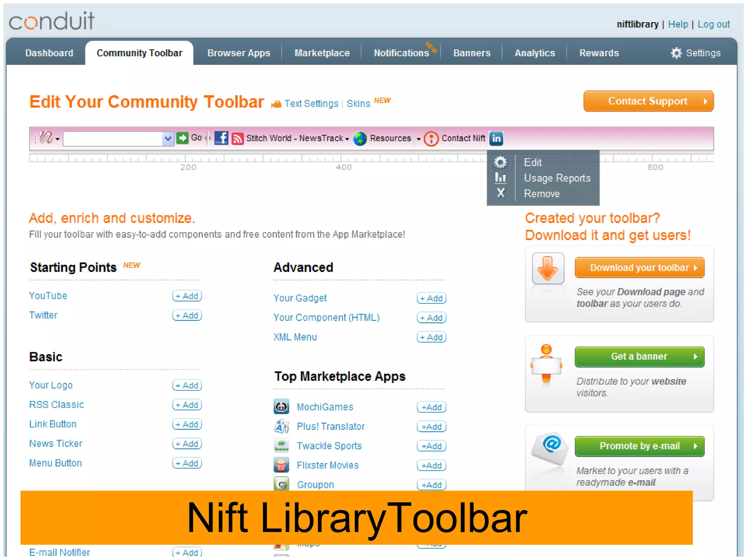This screenshot has height=560, width=747.
Task: Open the Text Settings link
Action: tap(311, 104)
